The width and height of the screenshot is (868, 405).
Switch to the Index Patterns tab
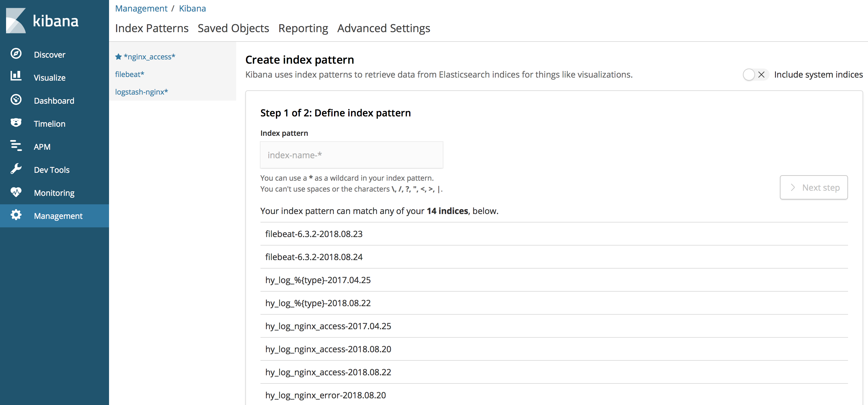tap(152, 28)
